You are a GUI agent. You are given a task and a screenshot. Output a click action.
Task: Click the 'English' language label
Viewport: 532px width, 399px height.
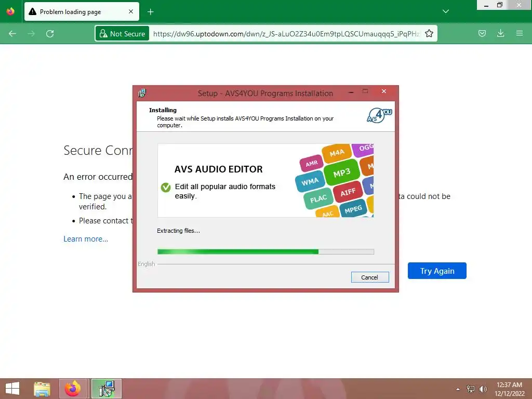click(x=146, y=264)
